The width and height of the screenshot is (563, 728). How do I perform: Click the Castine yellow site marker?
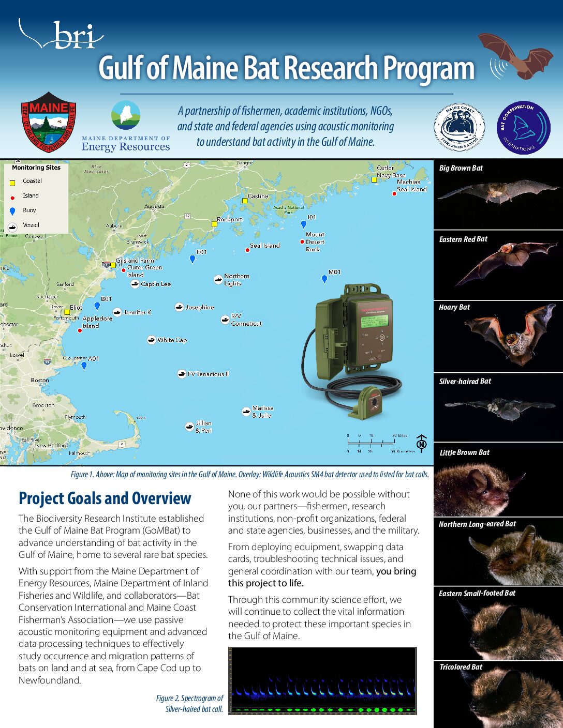[x=245, y=201]
